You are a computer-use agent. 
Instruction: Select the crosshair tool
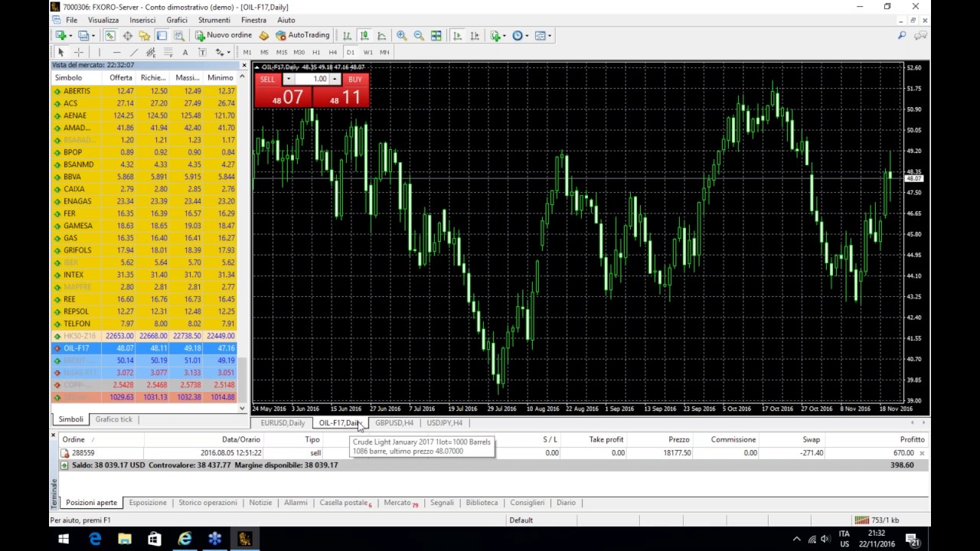point(78,52)
